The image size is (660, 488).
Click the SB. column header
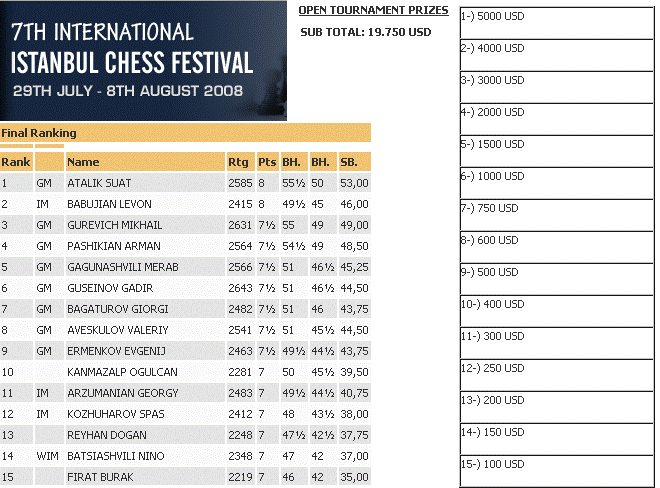click(x=349, y=162)
